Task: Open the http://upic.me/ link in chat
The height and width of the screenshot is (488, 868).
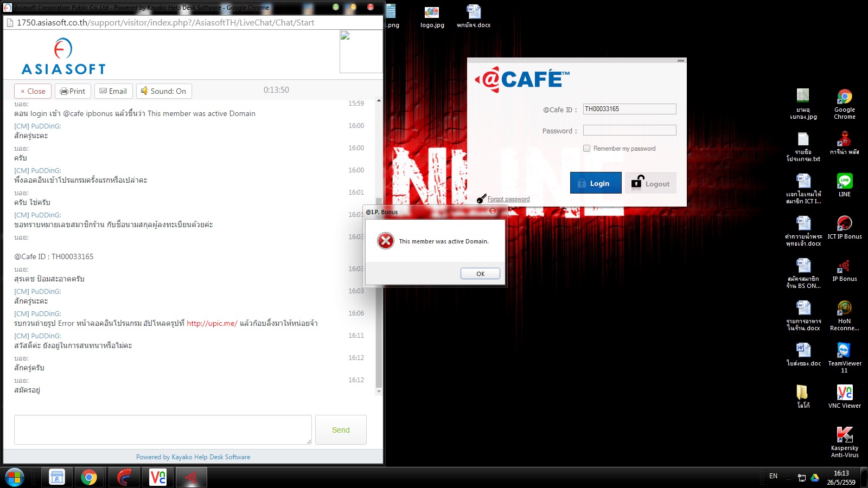Action: [212, 323]
